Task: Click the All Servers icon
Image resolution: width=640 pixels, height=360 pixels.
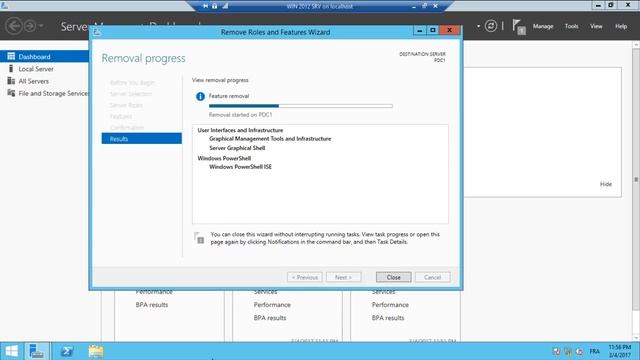Action: click(11, 81)
